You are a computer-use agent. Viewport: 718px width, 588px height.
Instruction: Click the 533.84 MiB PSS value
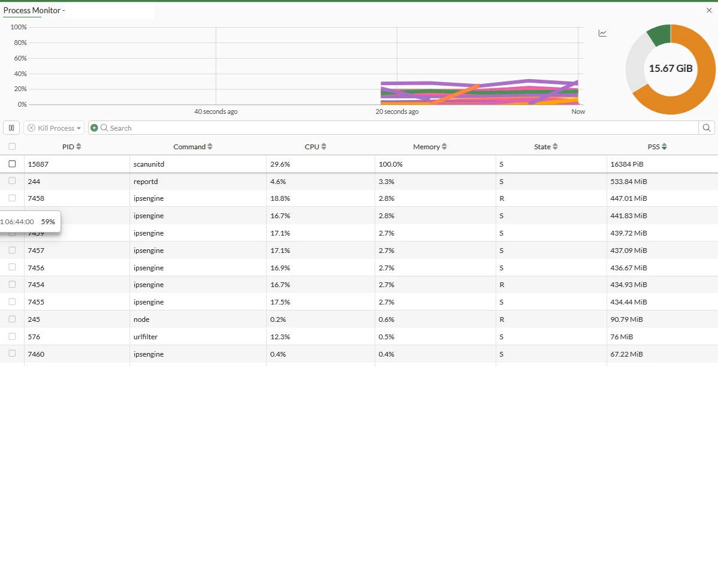[629, 182]
